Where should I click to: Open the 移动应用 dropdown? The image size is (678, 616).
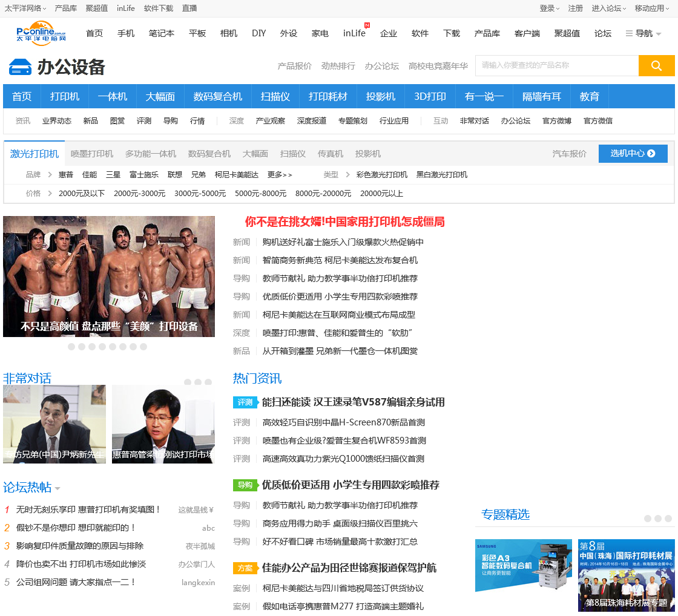coord(651,8)
